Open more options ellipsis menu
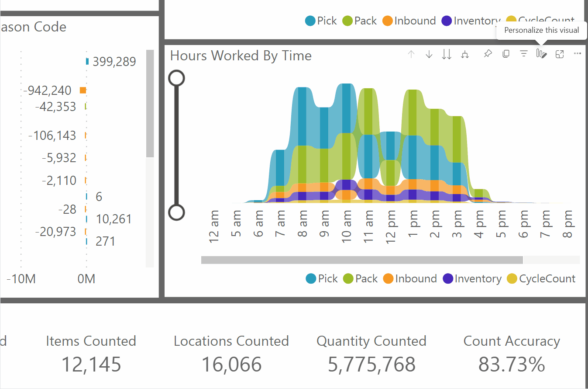The width and height of the screenshot is (588, 389). (x=578, y=54)
